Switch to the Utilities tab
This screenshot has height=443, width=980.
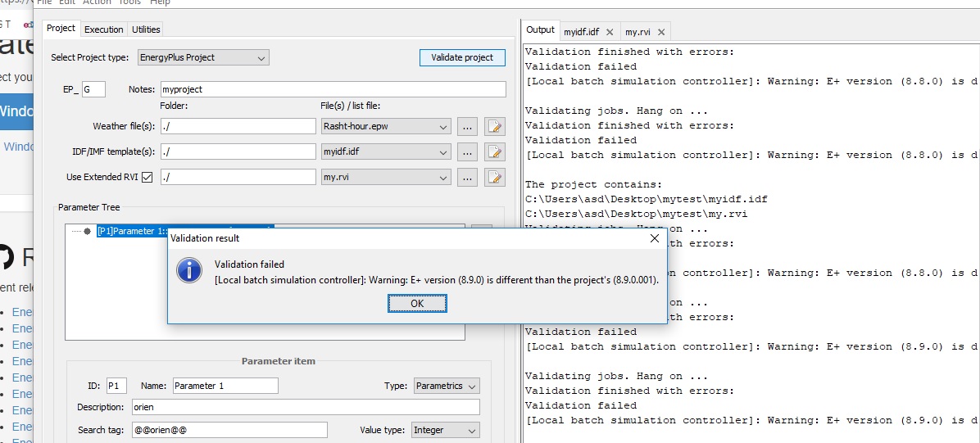[146, 29]
